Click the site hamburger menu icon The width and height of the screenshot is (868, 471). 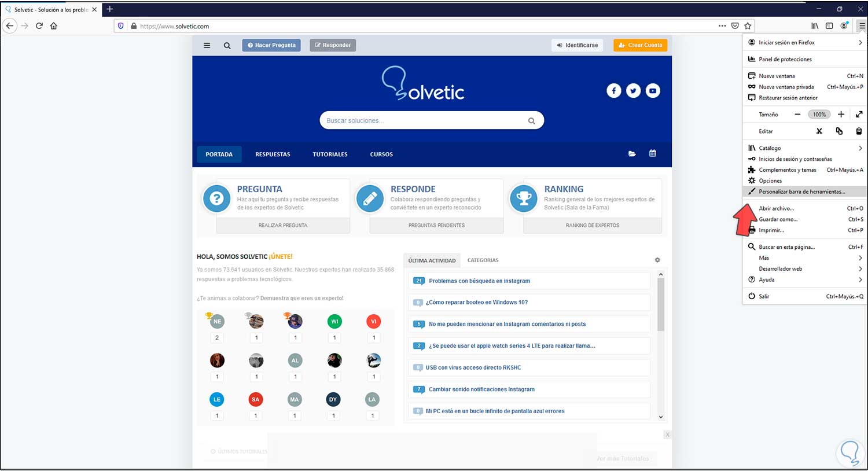[207, 45]
